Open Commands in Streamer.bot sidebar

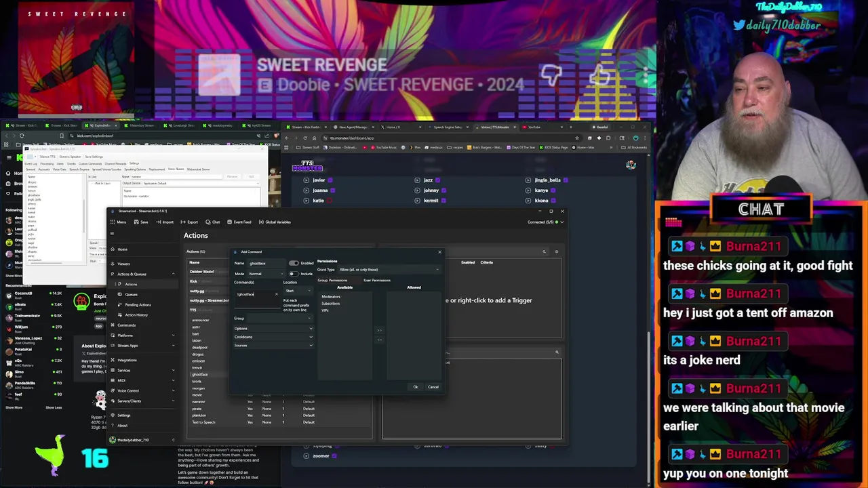126,325
